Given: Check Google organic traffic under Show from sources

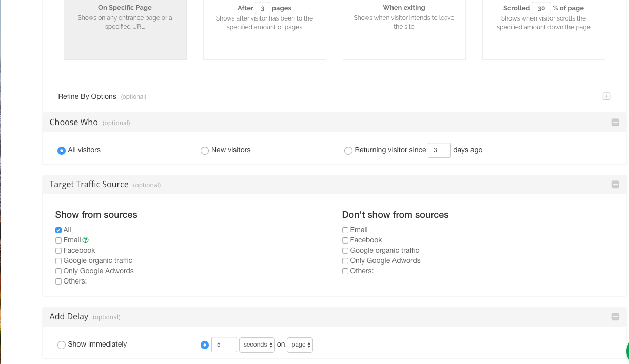Looking at the screenshot, I should (x=58, y=261).
